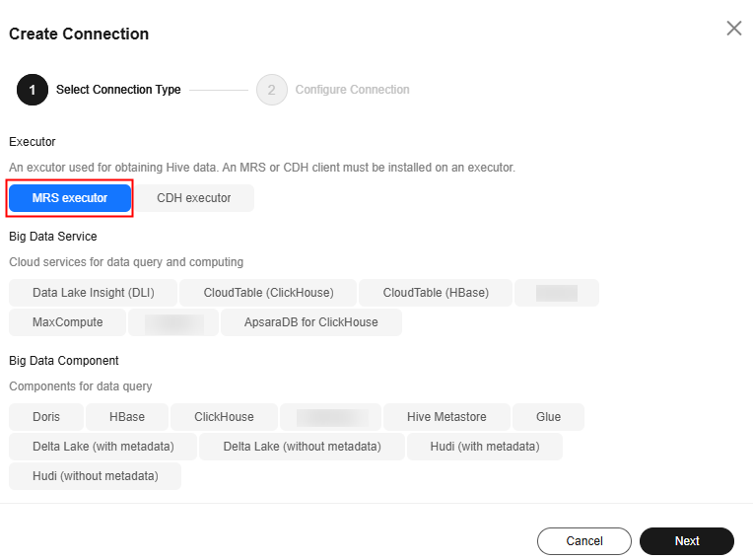Choose Hudi (with metadata)

(x=485, y=447)
